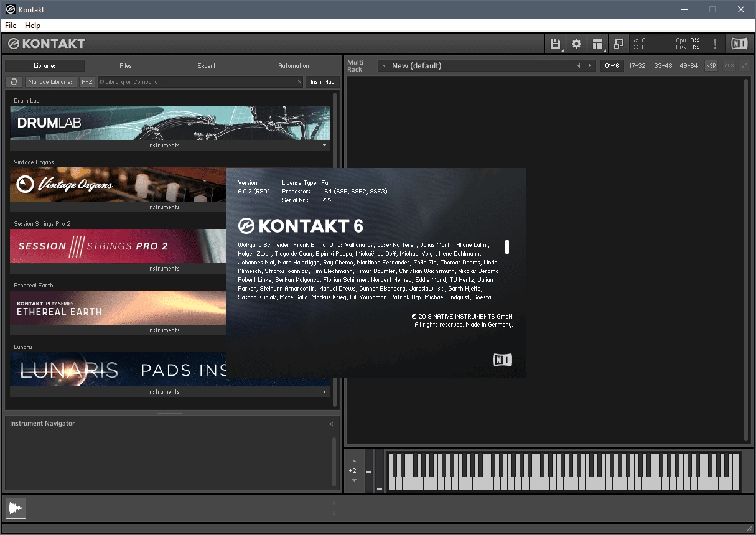This screenshot has width=756, height=535.
Task: Click the credits scrollbar in the about splash
Action: pyautogui.click(x=507, y=247)
